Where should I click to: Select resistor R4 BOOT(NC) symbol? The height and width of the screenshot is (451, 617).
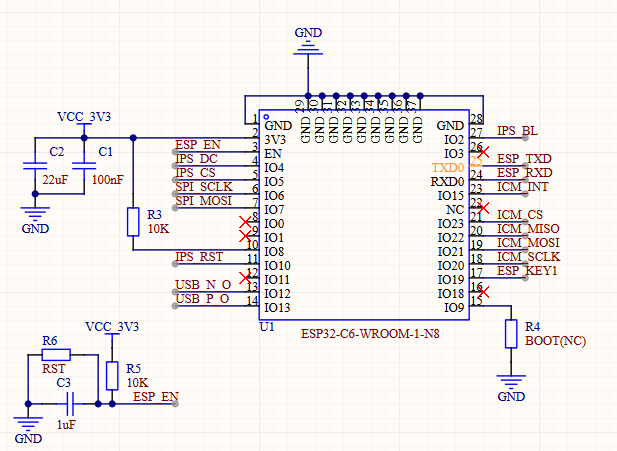511,334
